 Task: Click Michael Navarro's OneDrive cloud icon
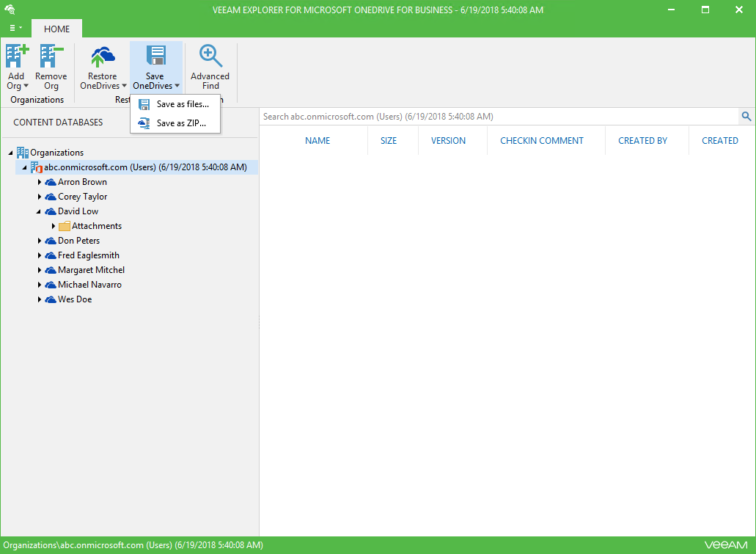[x=51, y=285]
